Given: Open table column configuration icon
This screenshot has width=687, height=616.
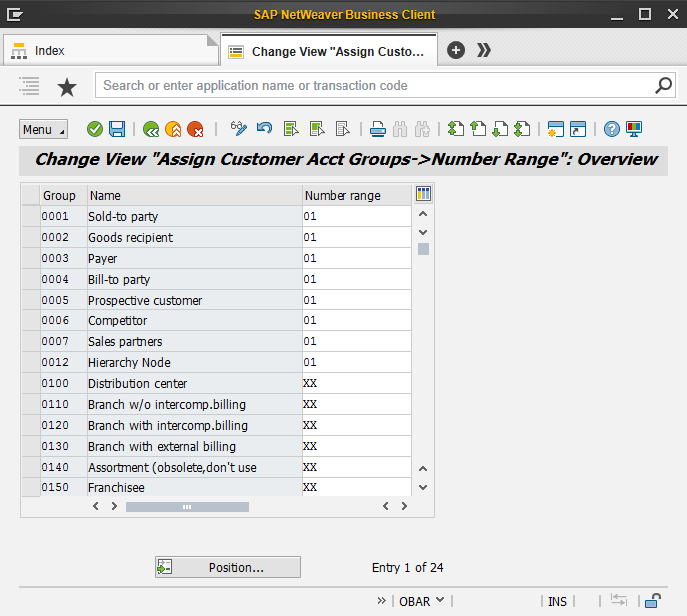Looking at the screenshot, I should coord(423,194).
